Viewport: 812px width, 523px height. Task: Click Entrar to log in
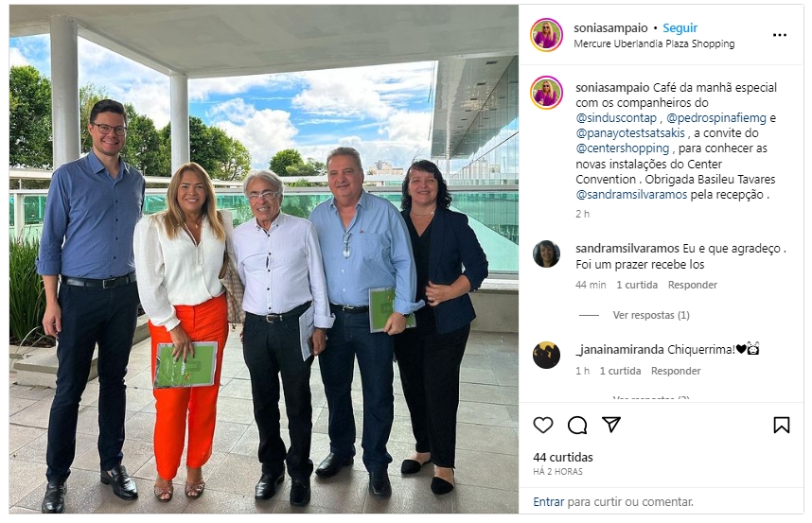pos(548,502)
